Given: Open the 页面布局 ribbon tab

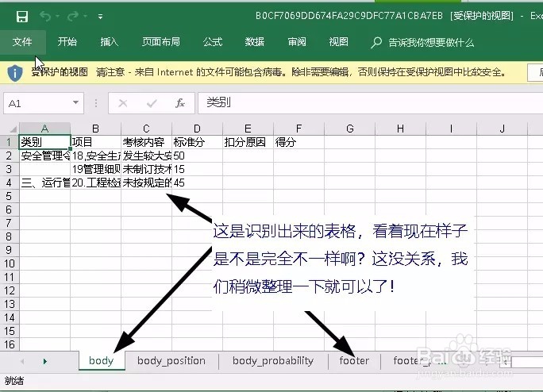Looking at the screenshot, I should [x=161, y=42].
